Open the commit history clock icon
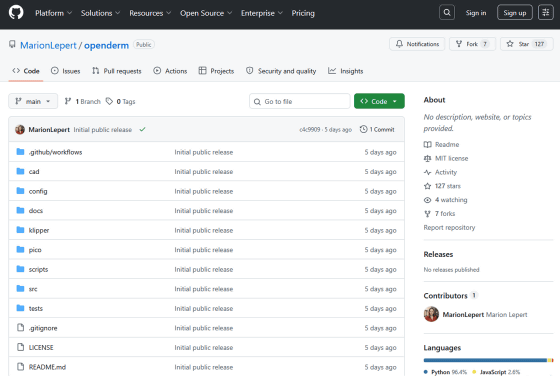Image resolution: width=560 pixels, height=376 pixels. pos(363,129)
